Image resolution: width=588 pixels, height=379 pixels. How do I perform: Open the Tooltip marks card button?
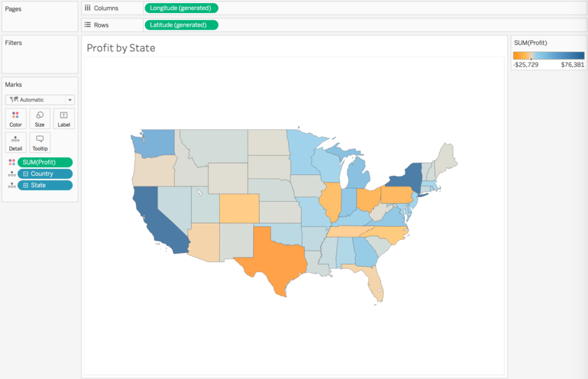point(40,142)
